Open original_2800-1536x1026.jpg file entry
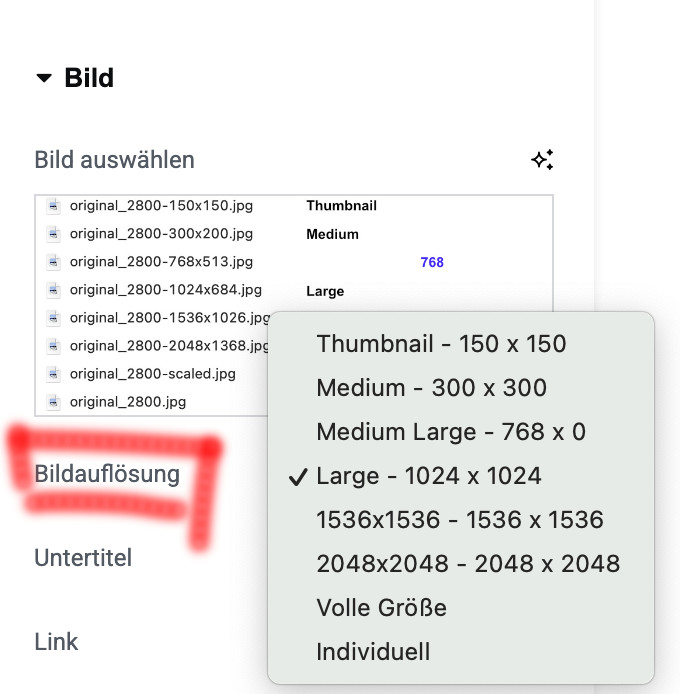This screenshot has width=680, height=694. (170, 318)
